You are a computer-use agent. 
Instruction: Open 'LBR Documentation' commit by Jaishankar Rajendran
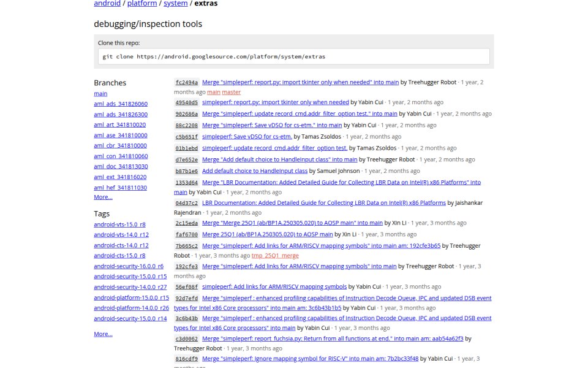point(323,203)
